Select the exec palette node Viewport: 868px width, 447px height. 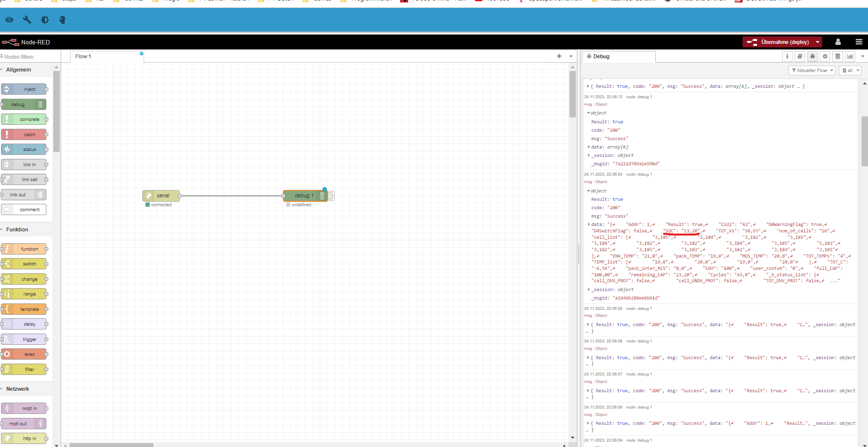[x=24, y=354]
